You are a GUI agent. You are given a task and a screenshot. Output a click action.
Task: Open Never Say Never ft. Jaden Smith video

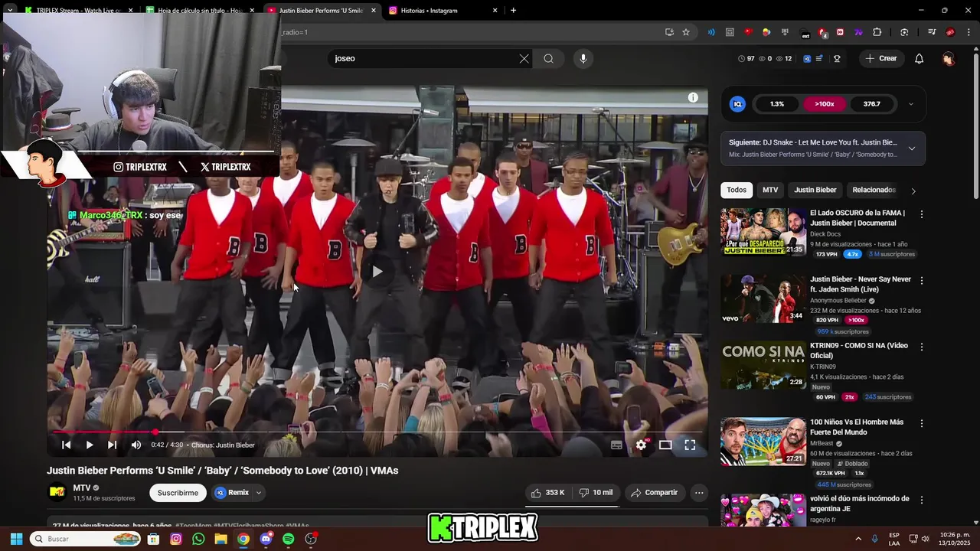click(763, 298)
